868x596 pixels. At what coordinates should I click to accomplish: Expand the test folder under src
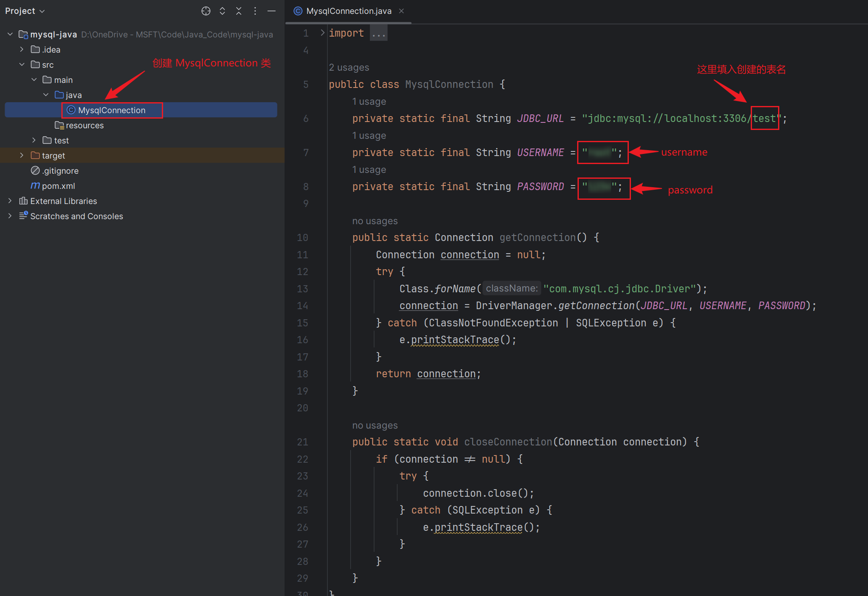[34, 140]
